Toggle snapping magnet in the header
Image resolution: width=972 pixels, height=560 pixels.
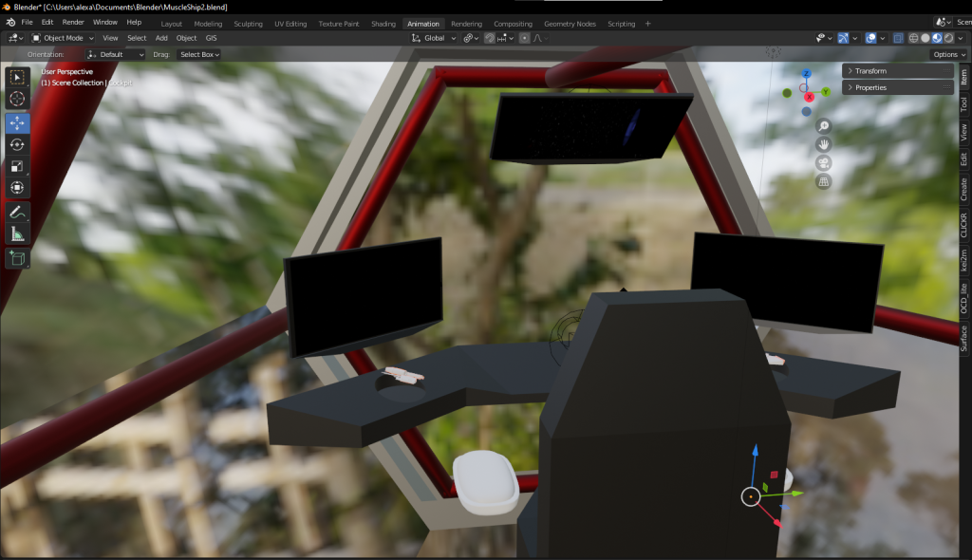click(x=490, y=38)
